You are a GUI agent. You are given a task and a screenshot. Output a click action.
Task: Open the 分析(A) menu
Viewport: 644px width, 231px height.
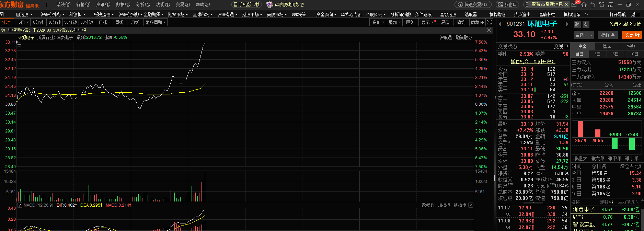[143, 4]
